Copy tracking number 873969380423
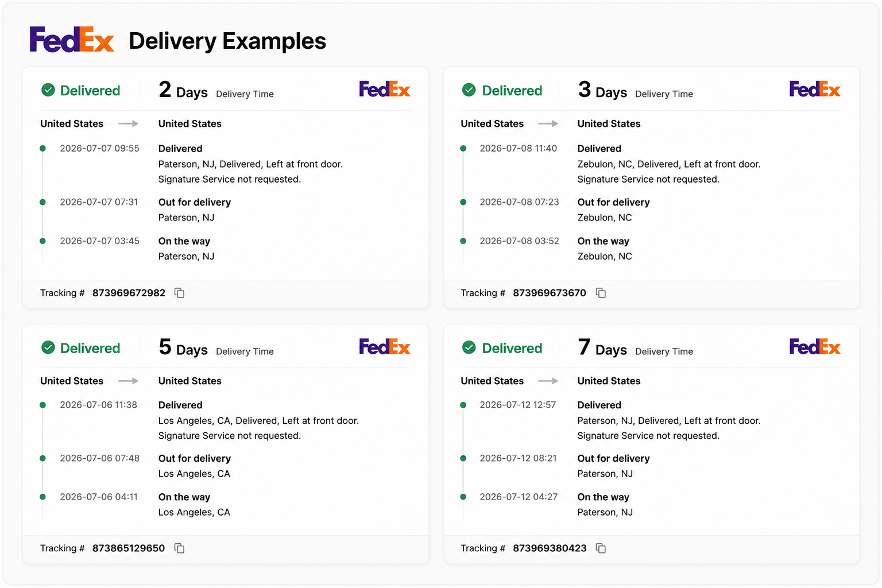Image resolution: width=882 pixels, height=588 pixels. point(601,548)
